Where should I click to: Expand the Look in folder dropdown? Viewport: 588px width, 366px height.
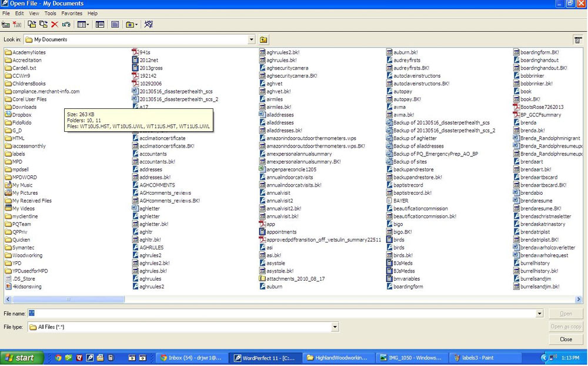tap(252, 39)
